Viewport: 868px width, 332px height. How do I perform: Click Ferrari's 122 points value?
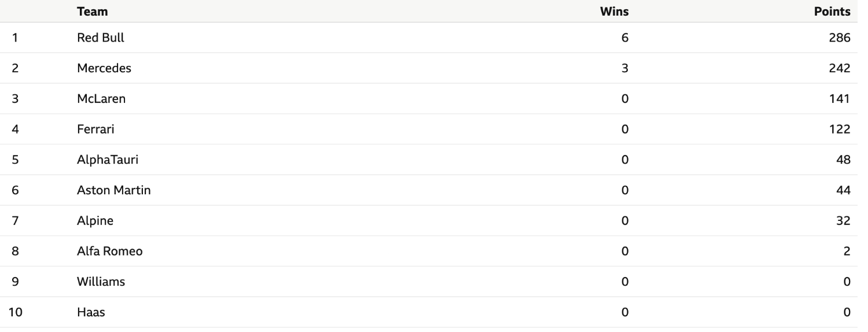[x=839, y=130]
